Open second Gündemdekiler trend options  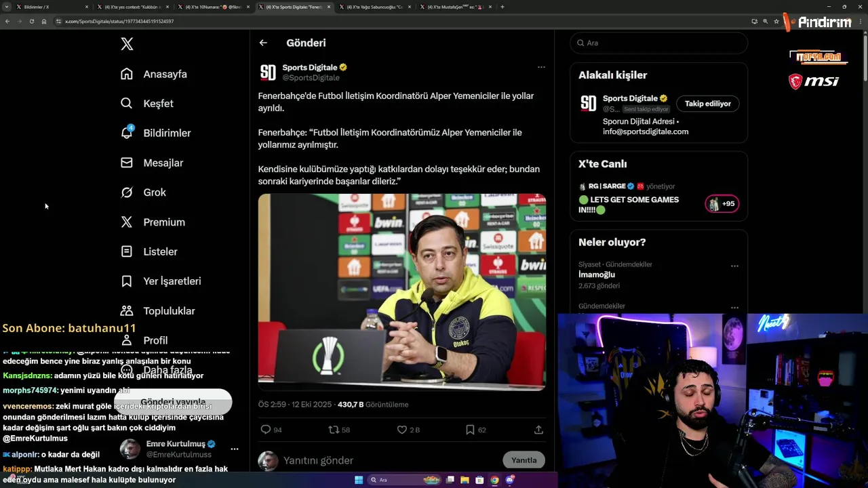(734, 307)
